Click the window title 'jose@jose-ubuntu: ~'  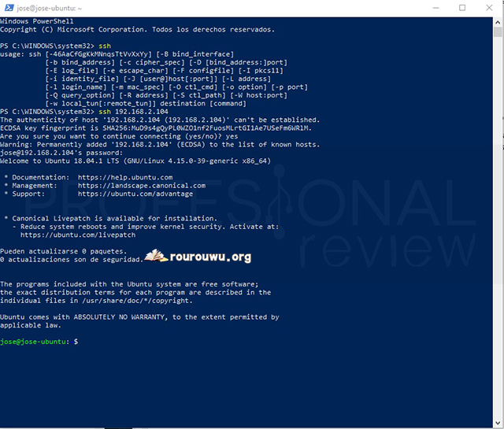coord(50,8)
